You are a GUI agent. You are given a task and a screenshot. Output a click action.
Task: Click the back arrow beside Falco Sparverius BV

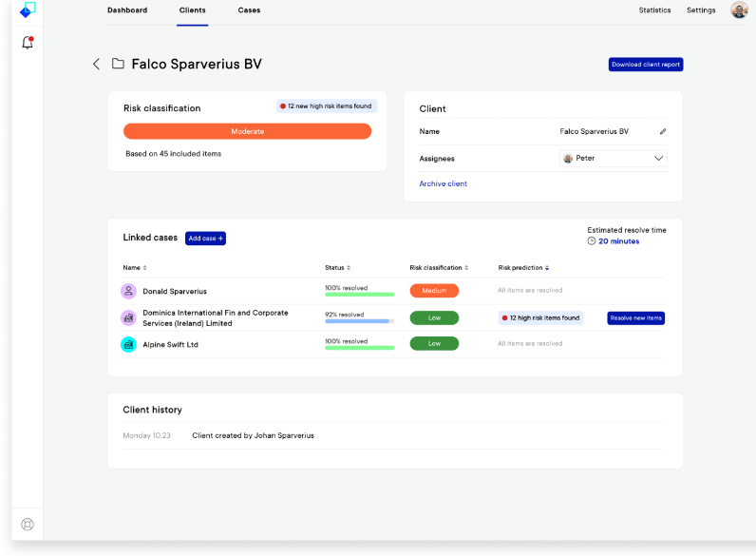(96, 64)
